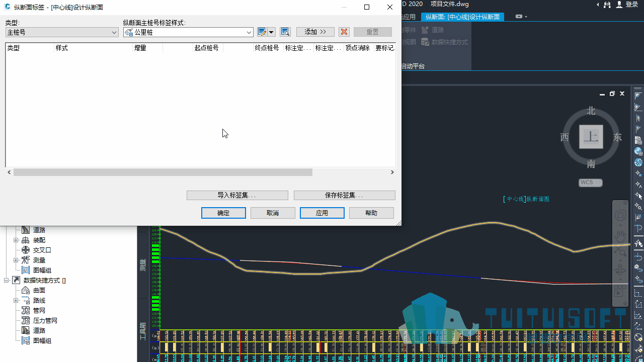Click the 导入标签集 button
Screen dimensions: 644x362
coord(237,195)
